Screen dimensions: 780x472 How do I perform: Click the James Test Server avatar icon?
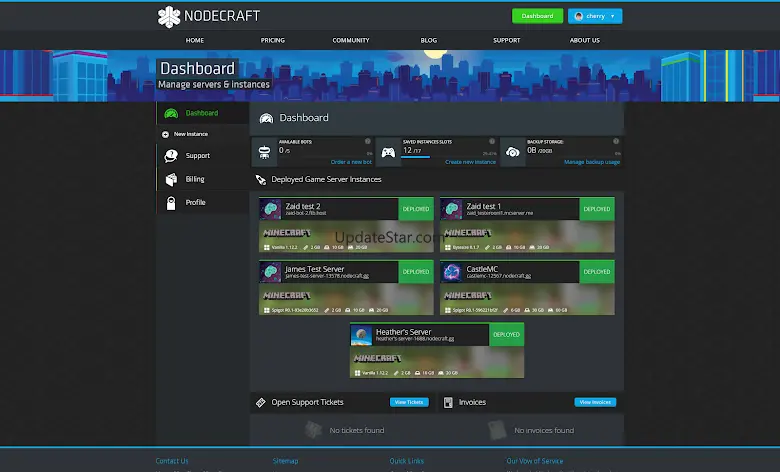271,272
